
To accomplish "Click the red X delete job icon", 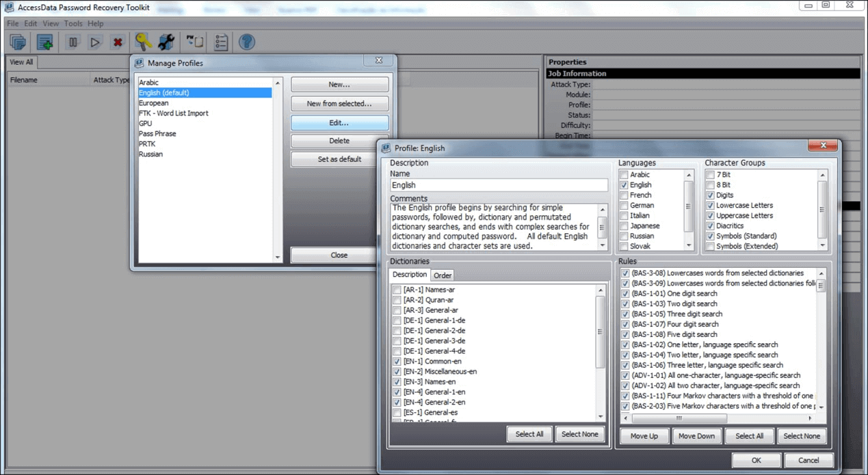I will [118, 42].
